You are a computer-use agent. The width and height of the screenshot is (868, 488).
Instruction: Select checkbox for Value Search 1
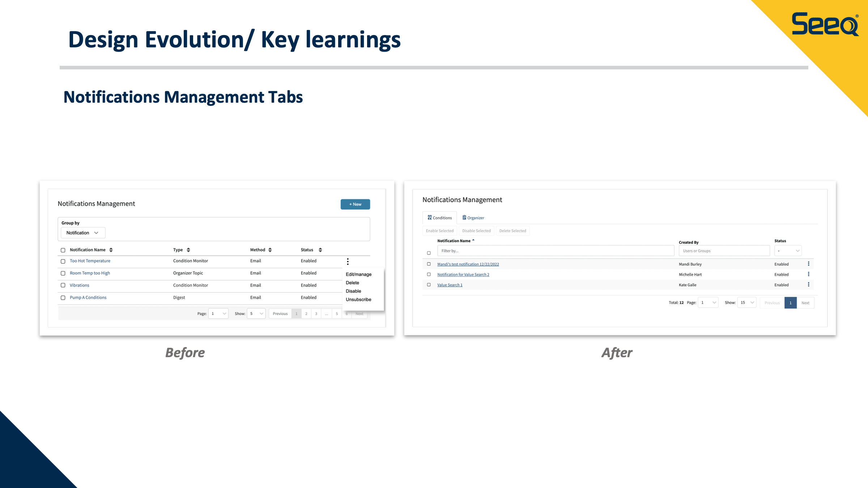429,285
